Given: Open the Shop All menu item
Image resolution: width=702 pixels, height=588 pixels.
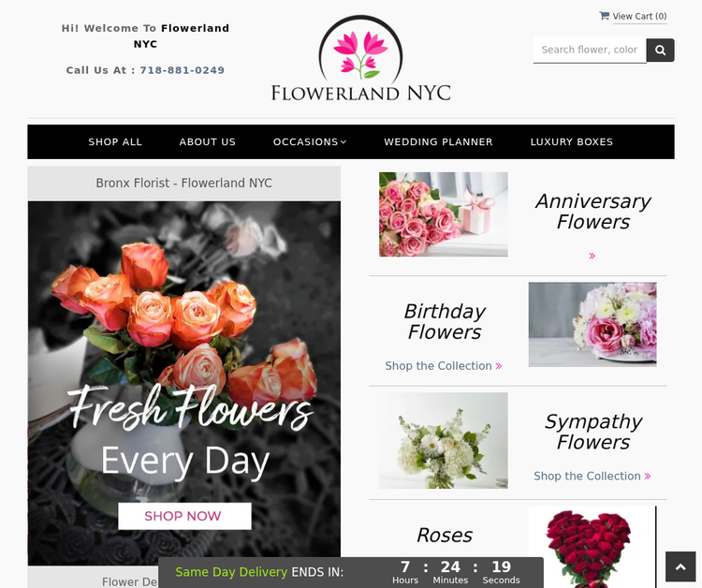Looking at the screenshot, I should (x=115, y=142).
